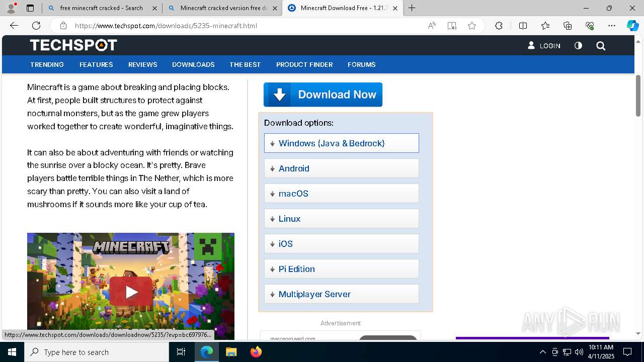Expand the Linux download option
Image resolution: width=644 pixels, height=362 pixels.
click(x=342, y=219)
